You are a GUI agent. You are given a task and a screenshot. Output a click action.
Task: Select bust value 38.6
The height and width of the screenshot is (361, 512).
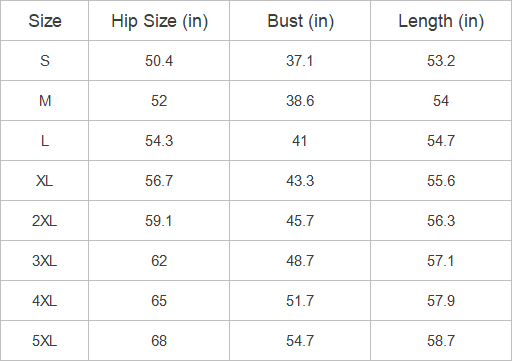point(300,101)
